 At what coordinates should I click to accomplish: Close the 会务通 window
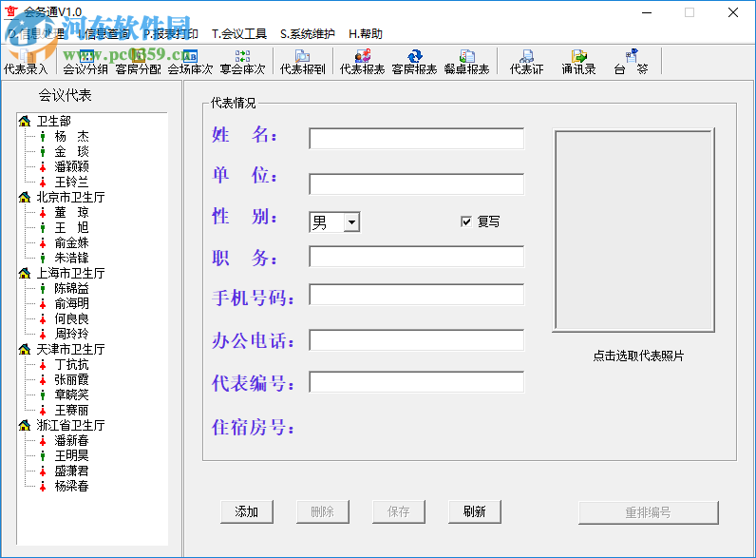[733, 12]
